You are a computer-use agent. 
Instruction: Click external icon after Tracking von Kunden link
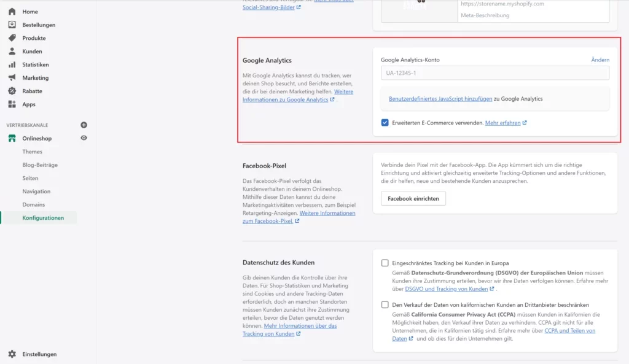coord(298,333)
